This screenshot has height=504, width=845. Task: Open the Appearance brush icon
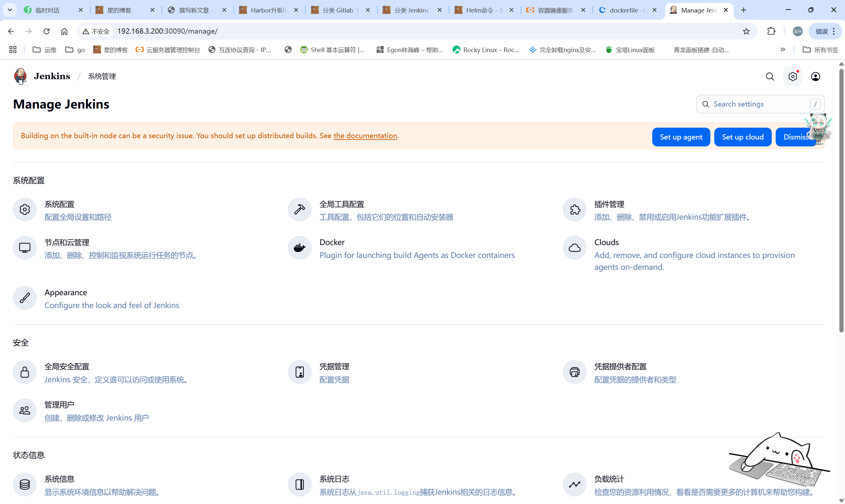24,298
